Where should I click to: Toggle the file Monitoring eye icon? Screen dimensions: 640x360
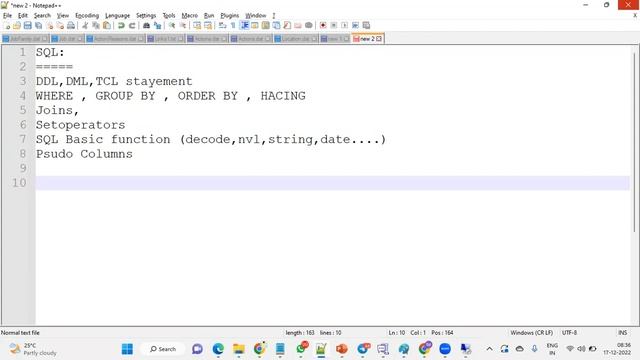tap(309, 26)
